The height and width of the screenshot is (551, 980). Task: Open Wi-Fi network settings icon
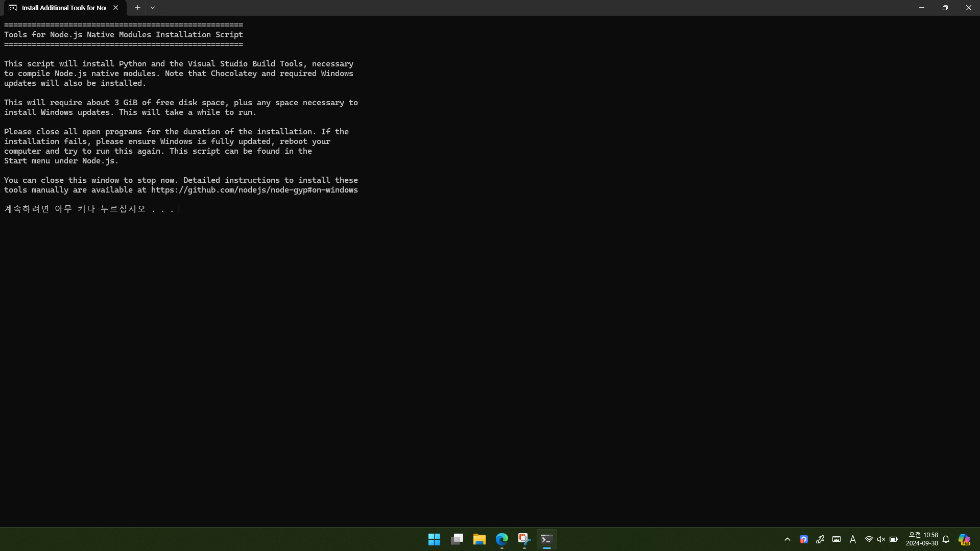[x=869, y=539]
